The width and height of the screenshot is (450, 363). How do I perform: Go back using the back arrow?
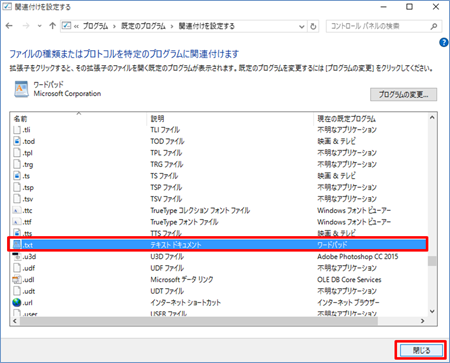point(9,26)
